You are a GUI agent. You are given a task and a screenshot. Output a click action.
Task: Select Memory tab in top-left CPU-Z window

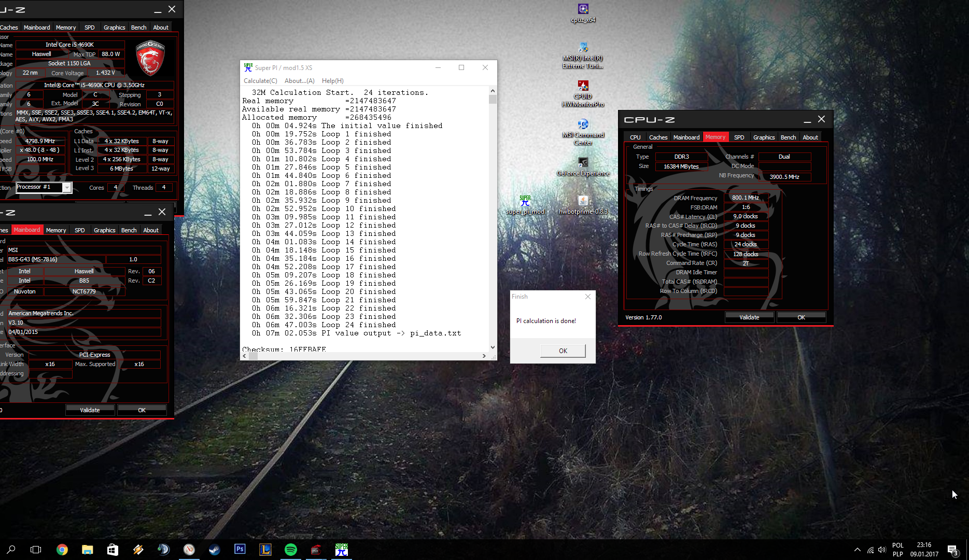point(66,27)
